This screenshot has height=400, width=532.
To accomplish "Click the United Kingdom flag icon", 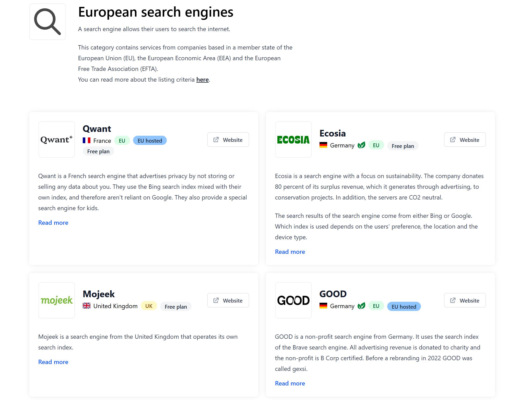I will tap(87, 306).
